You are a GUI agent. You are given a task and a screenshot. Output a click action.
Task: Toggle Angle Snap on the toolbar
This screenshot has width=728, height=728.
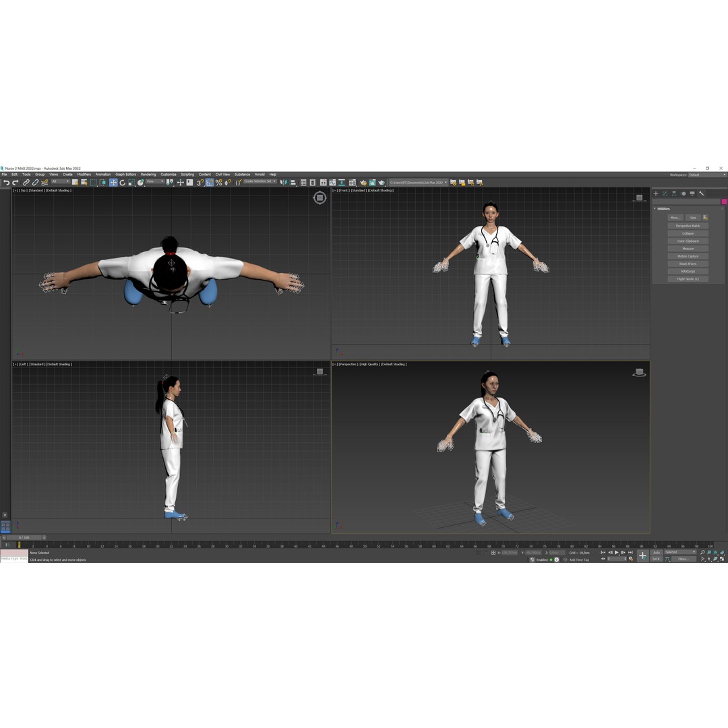point(210,183)
